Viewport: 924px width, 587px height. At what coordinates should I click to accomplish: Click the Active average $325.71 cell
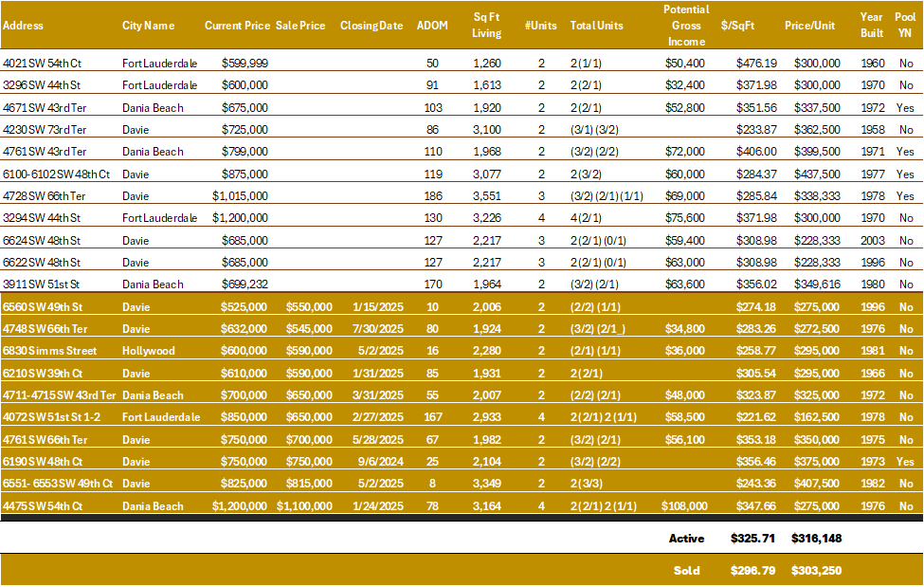click(x=752, y=538)
